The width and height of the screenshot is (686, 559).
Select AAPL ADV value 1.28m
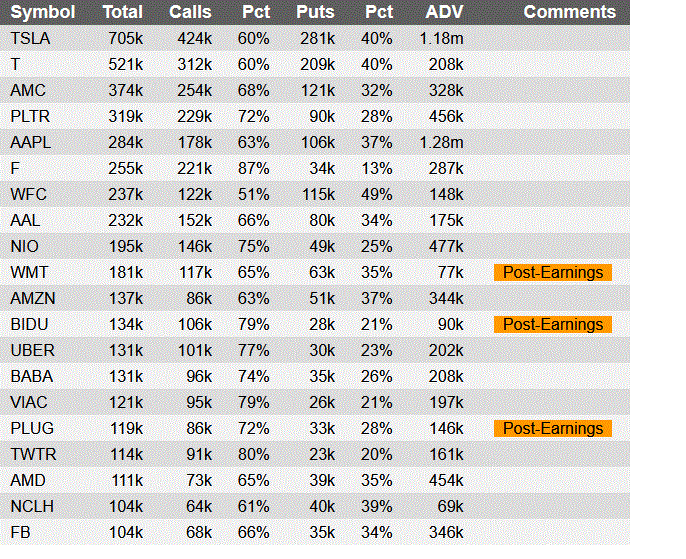point(441,143)
